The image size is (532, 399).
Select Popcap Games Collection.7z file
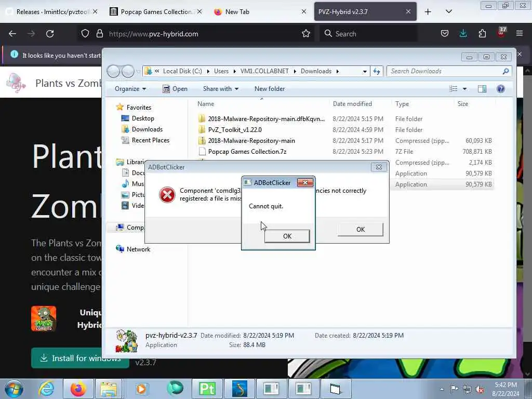point(247,151)
